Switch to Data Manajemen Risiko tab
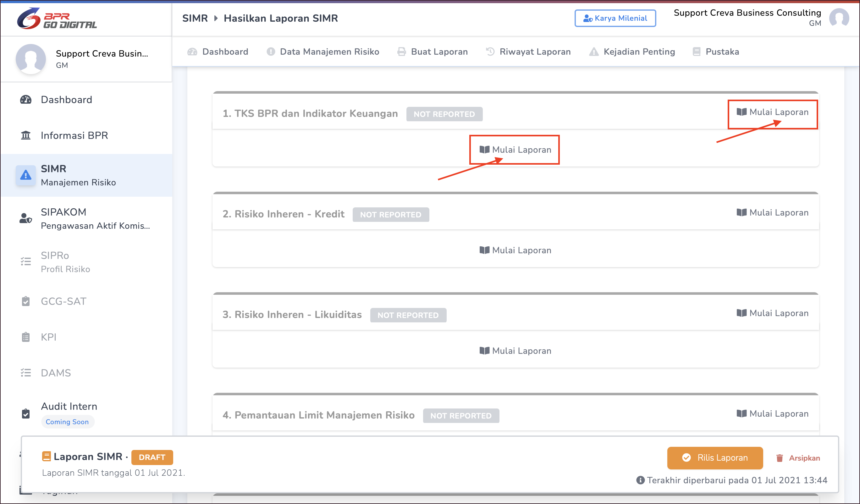The width and height of the screenshot is (860, 504). 323,52
